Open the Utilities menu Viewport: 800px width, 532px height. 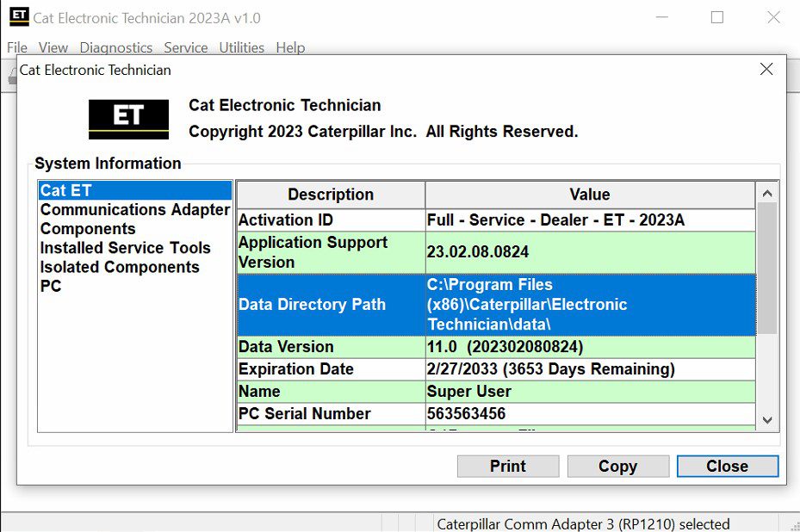tap(241, 47)
